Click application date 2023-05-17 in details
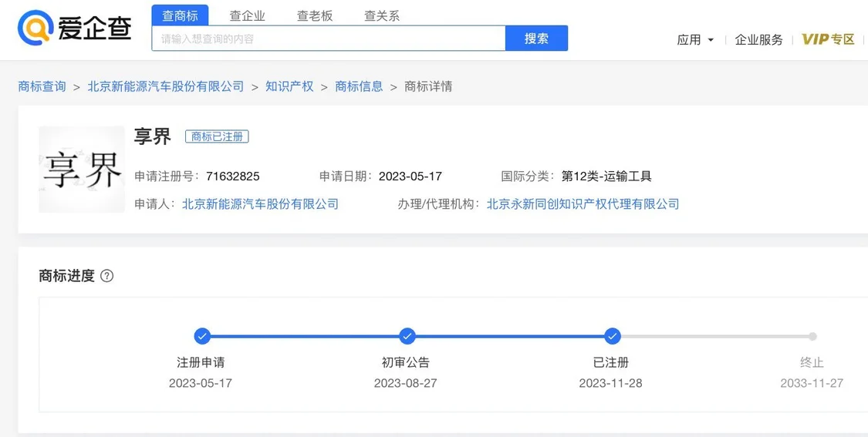 pos(410,176)
